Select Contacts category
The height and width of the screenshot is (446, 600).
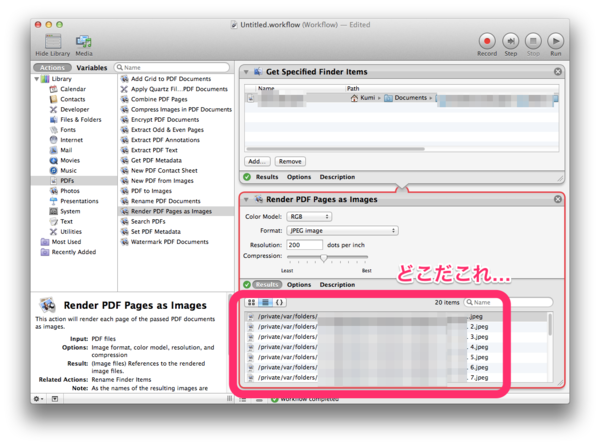coord(72,99)
